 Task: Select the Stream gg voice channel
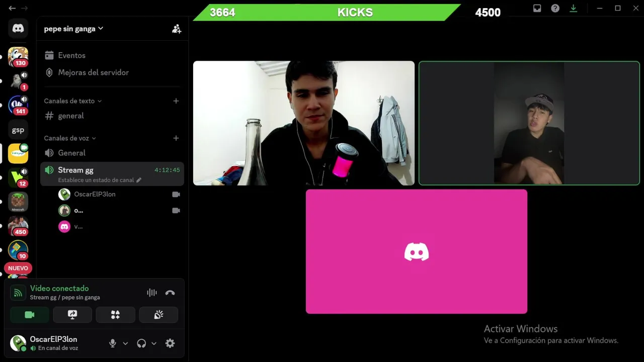[112, 174]
